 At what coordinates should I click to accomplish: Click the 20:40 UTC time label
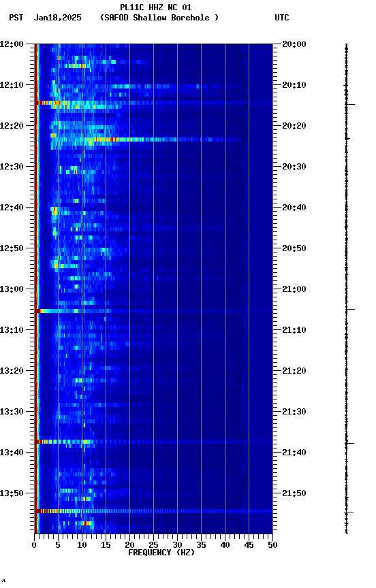(294, 208)
